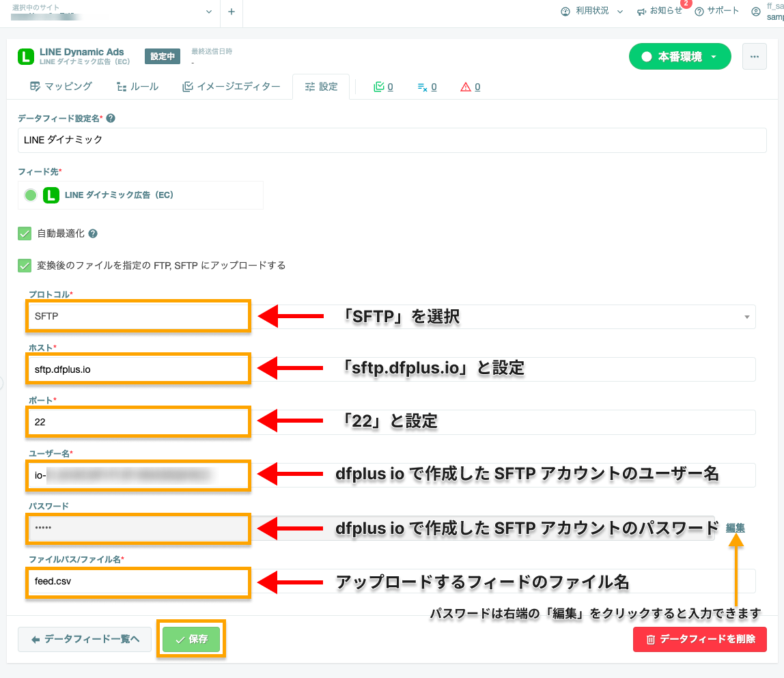Click help icon beside データフィード設定名
784x678 pixels.
tap(111, 118)
